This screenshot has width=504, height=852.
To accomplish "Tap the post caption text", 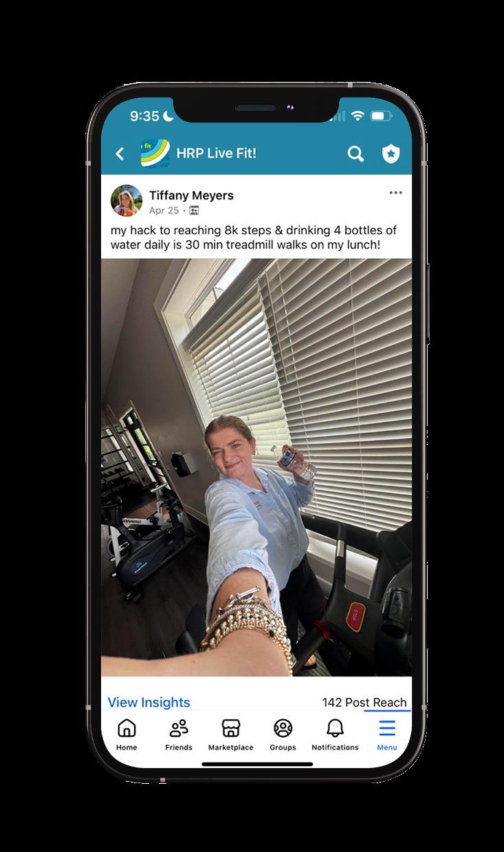I will [254, 237].
